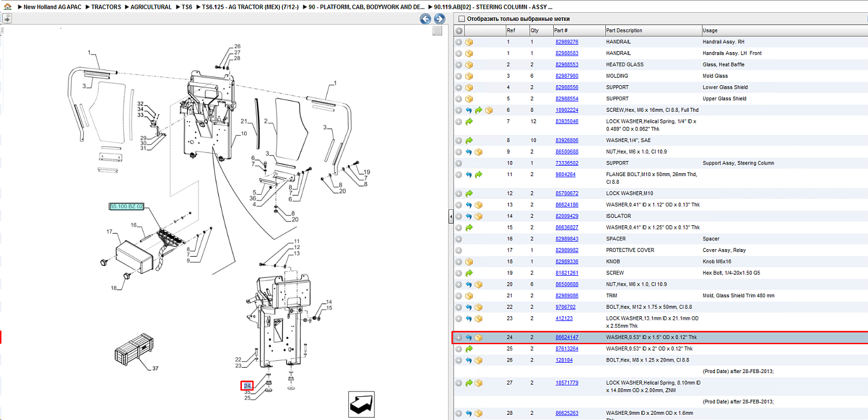This screenshot has width=868, height=420.
Task: Click the green arrow icon for part 81821261
Action: [x=469, y=273]
